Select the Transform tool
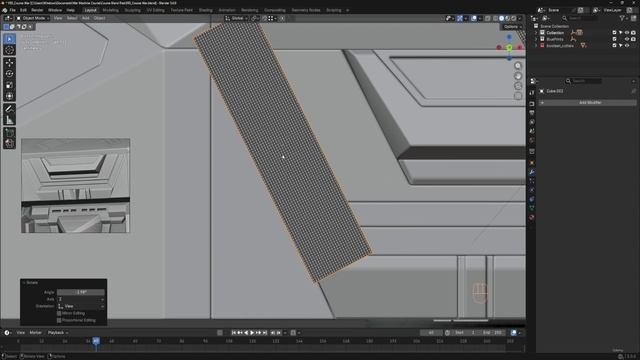640x360 pixels. coord(9,96)
